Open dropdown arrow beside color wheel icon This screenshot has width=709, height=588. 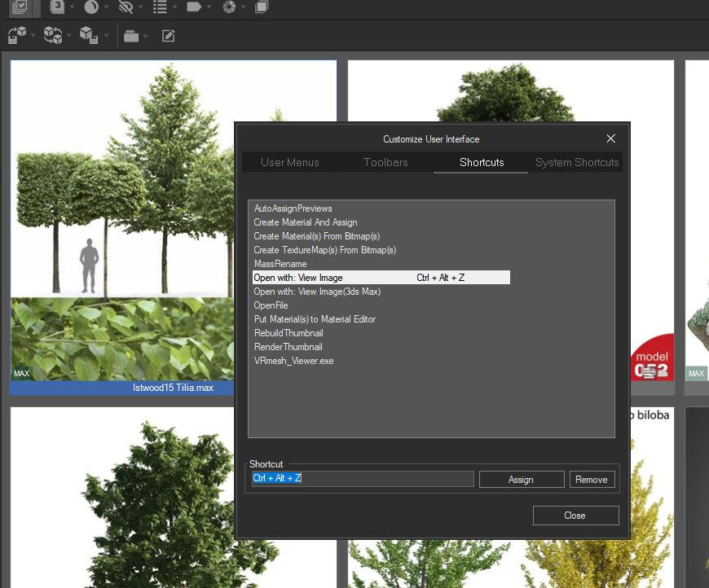click(244, 7)
